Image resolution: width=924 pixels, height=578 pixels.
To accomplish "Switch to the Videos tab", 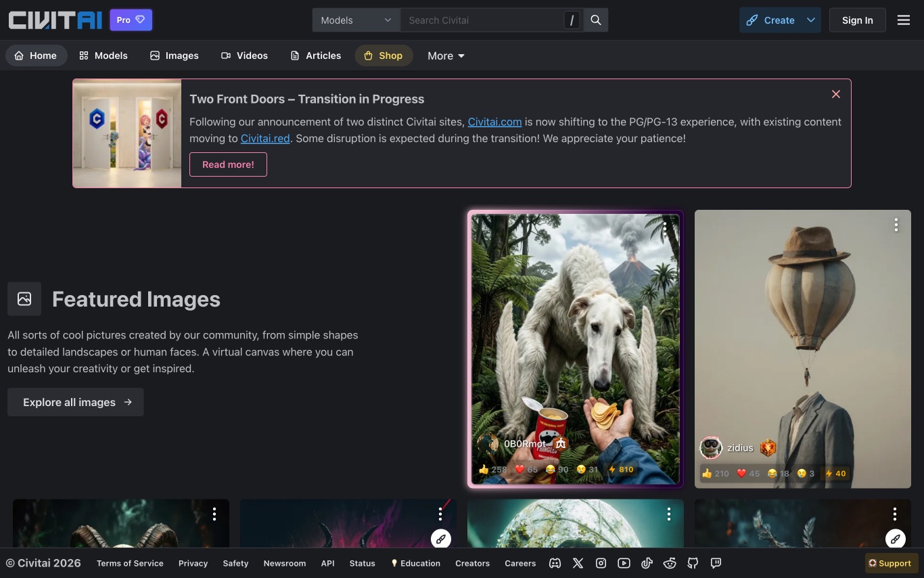I will pos(244,55).
